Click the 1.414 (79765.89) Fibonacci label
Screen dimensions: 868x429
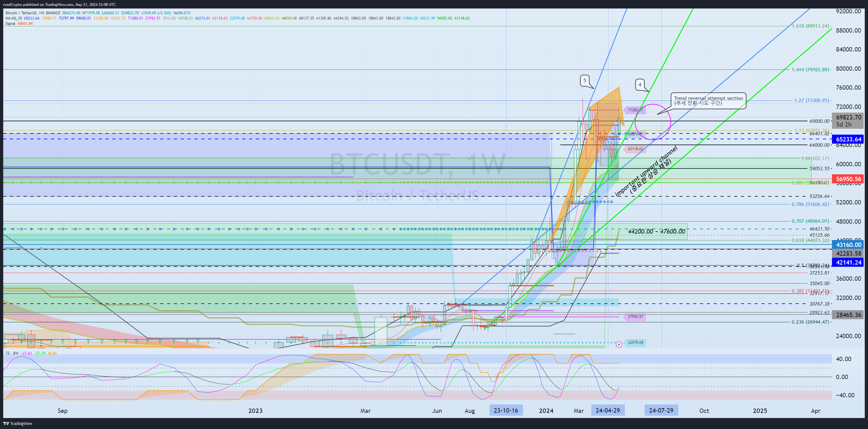pyautogui.click(x=810, y=70)
